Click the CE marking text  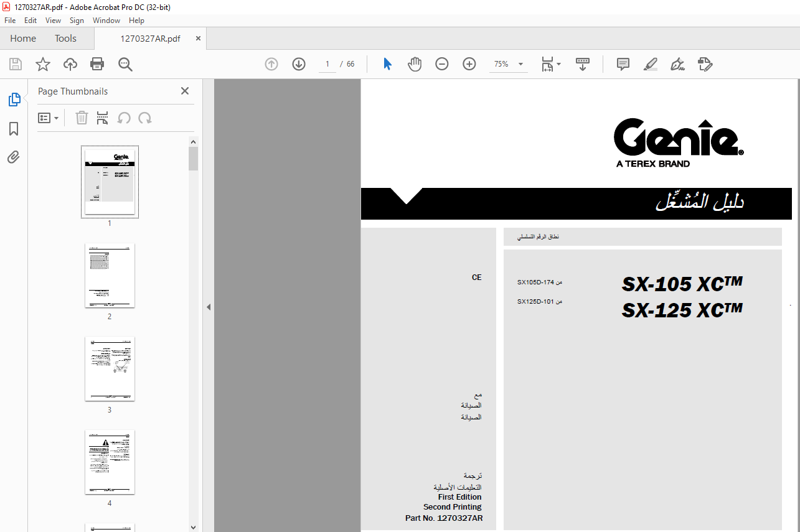pos(477,278)
